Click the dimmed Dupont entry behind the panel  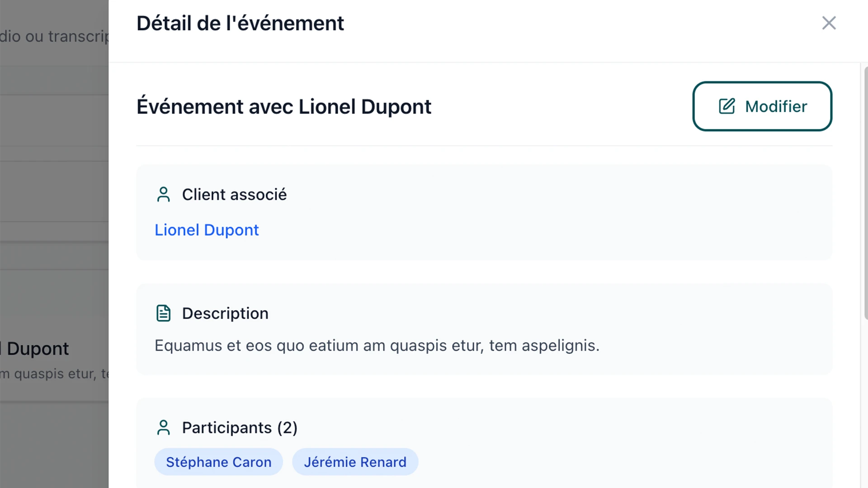(x=35, y=349)
